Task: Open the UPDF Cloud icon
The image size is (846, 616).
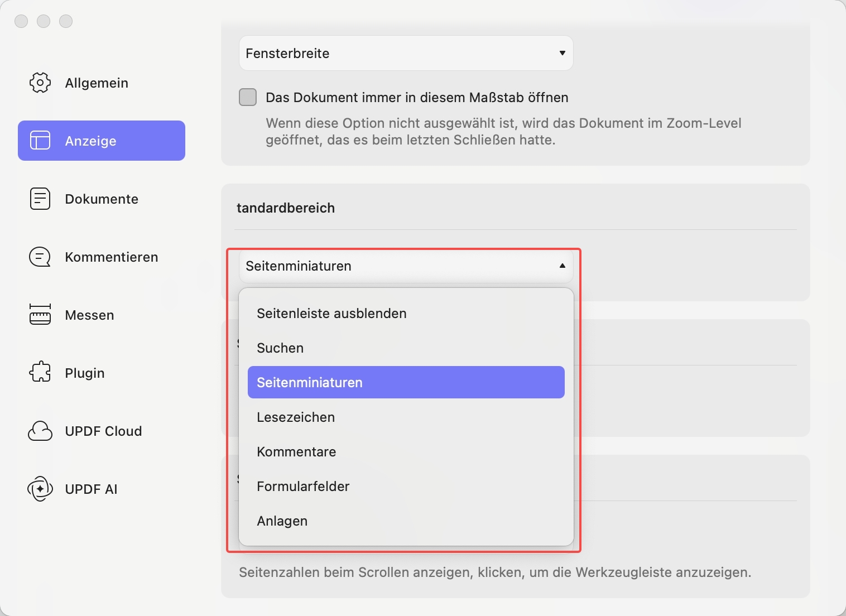Action: click(40, 431)
